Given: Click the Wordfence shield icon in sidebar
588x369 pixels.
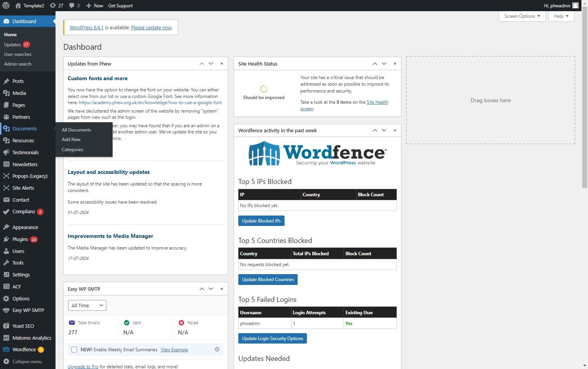Looking at the screenshot, I should [6, 349].
